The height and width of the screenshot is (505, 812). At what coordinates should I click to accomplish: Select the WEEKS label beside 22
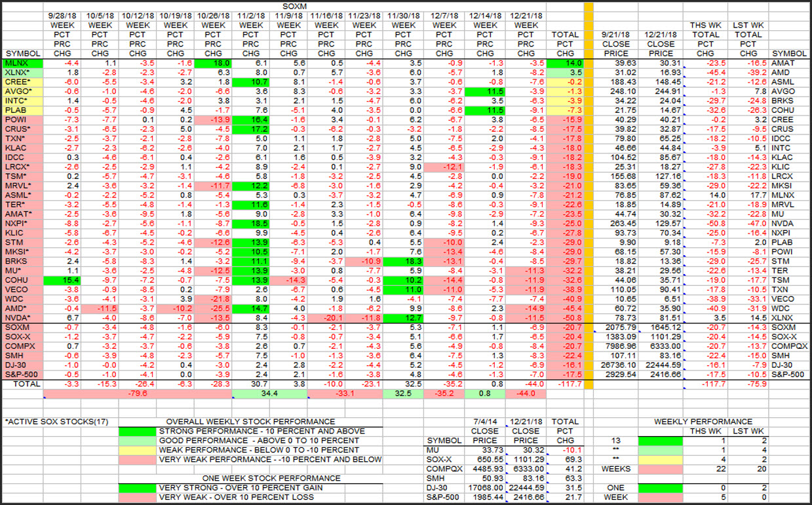tap(615, 469)
